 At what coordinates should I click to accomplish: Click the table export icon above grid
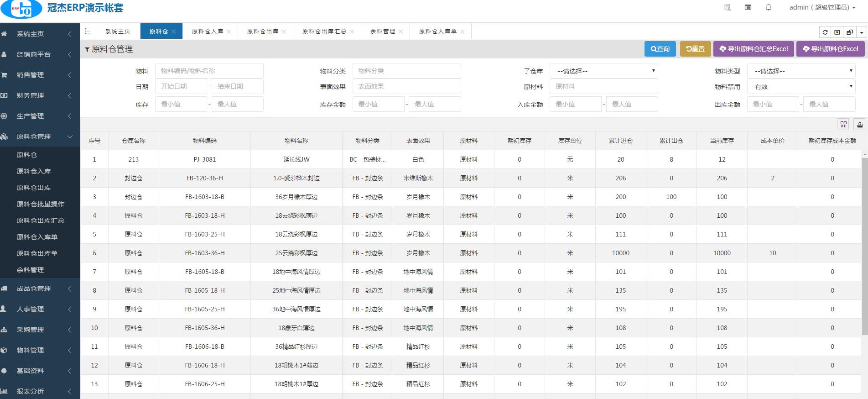(x=859, y=125)
